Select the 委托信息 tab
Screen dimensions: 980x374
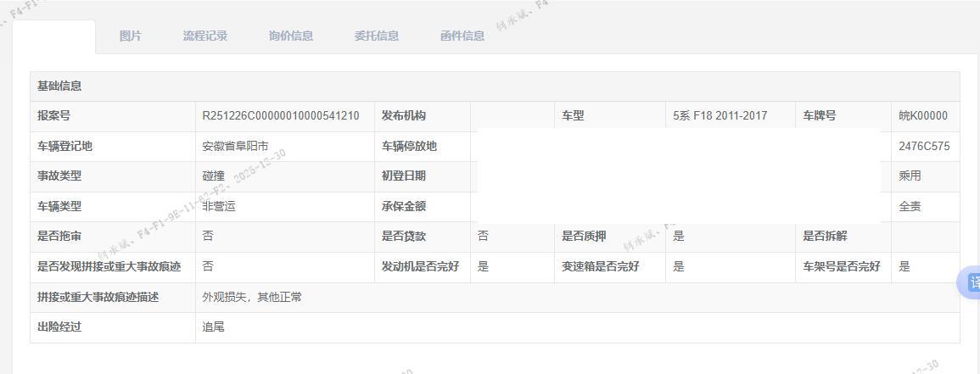coord(376,36)
